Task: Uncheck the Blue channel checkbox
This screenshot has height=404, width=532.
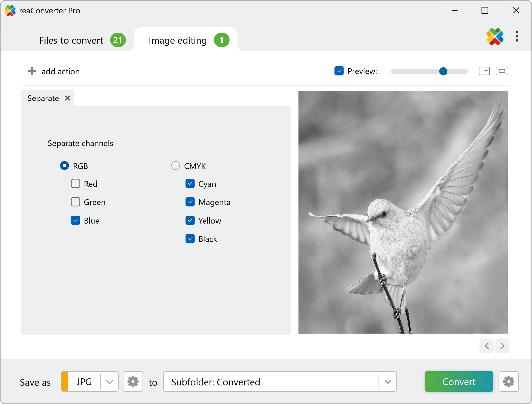Action: tap(76, 221)
